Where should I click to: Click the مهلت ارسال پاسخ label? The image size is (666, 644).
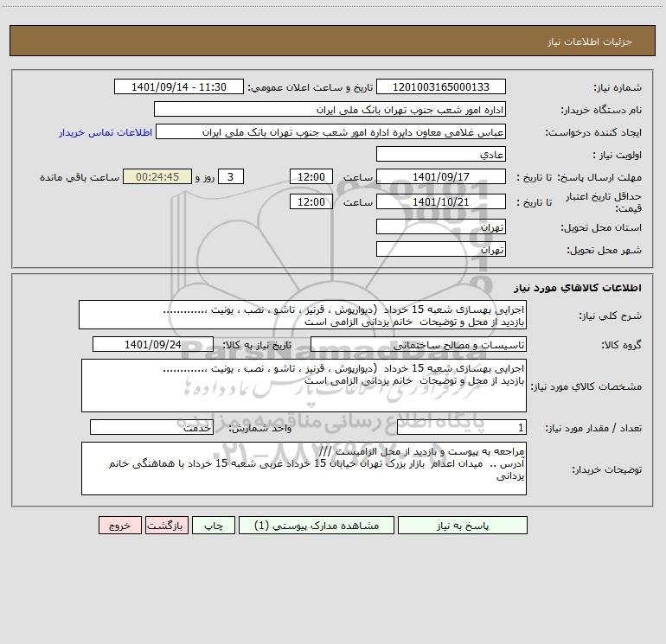point(599,177)
